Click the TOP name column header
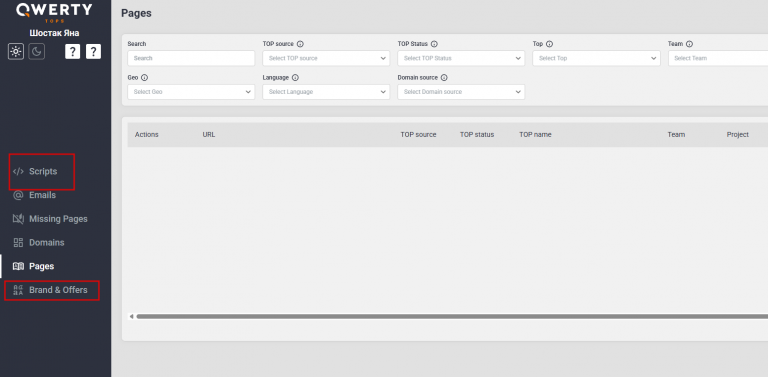This screenshot has width=768, height=377. pos(535,135)
